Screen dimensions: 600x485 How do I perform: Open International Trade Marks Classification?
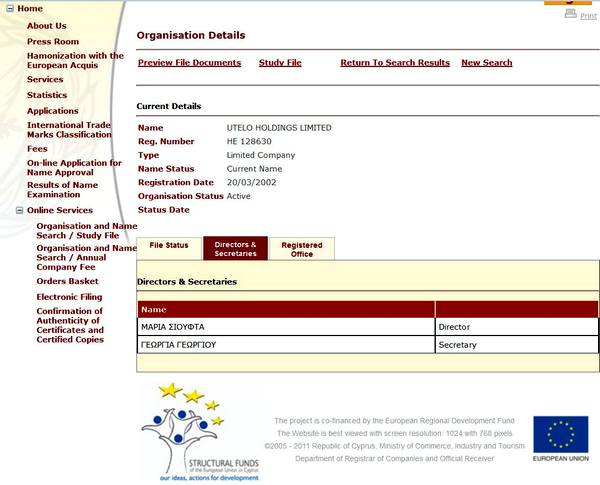coord(69,130)
